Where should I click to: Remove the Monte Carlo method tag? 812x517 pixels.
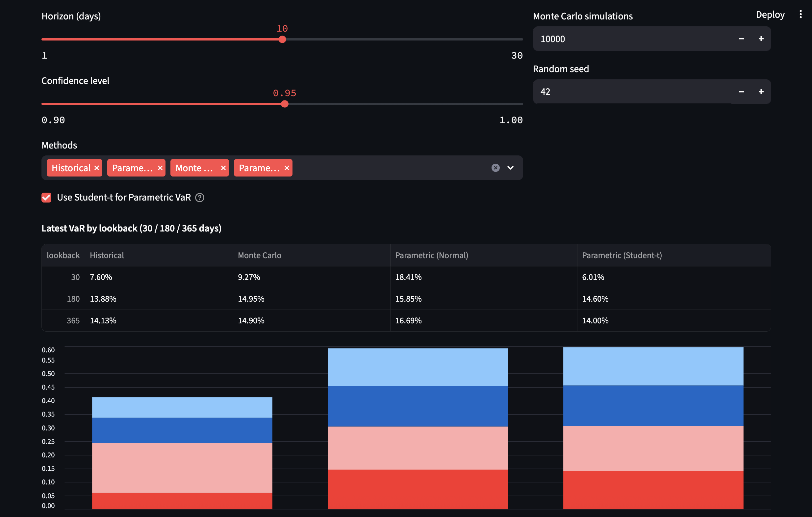[223, 168]
